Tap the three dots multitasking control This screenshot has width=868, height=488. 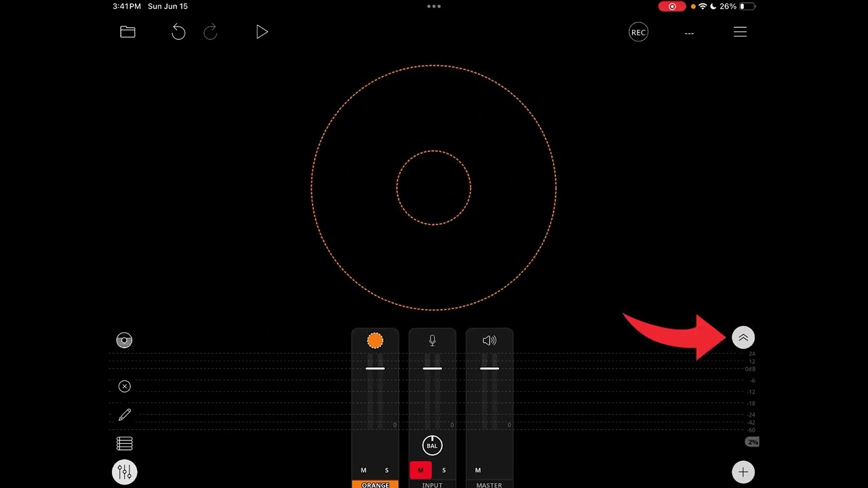434,6
